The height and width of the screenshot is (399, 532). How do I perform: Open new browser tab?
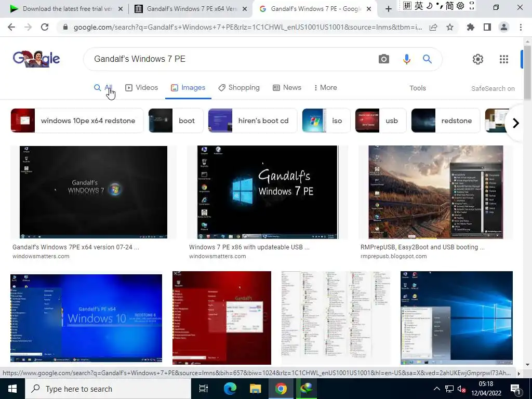tap(389, 9)
